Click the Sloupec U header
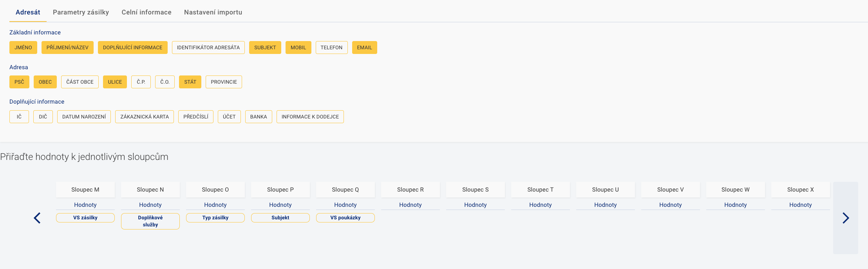 606,190
